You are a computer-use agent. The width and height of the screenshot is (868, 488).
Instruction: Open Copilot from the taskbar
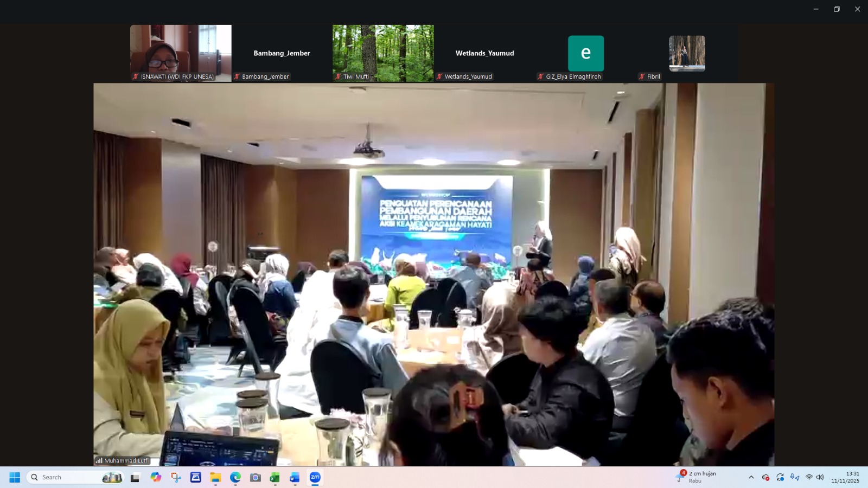[156, 477]
